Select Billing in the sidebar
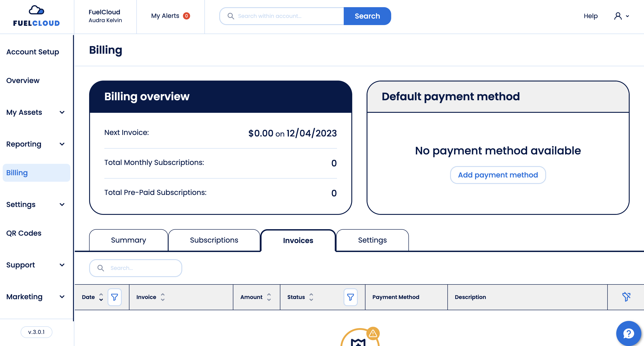Image resolution: width=644 pixels, height=346 pixels. pyautogui.click(x=36, y=173)
